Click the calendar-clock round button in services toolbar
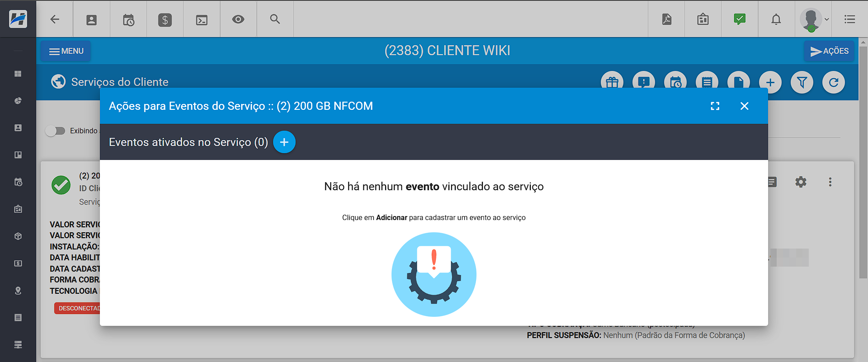 point(675,82)
